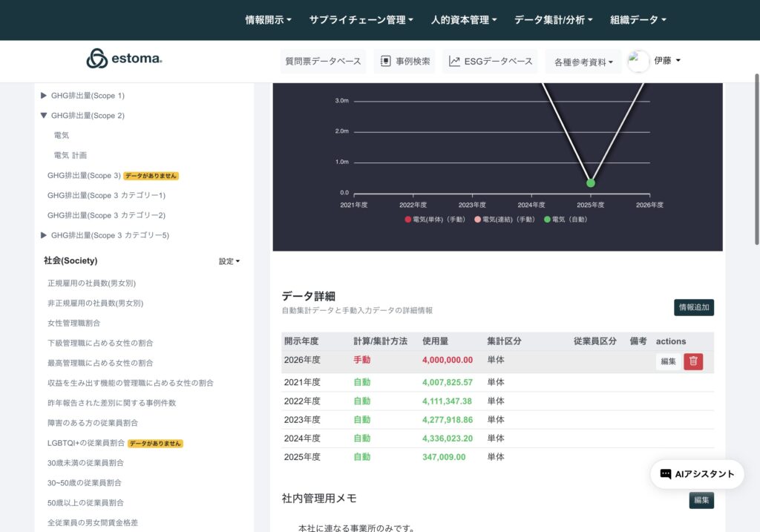Collapse the GHG排出量(Scope 2) tree item
760x532 pixels.
(x=44, y=116)
